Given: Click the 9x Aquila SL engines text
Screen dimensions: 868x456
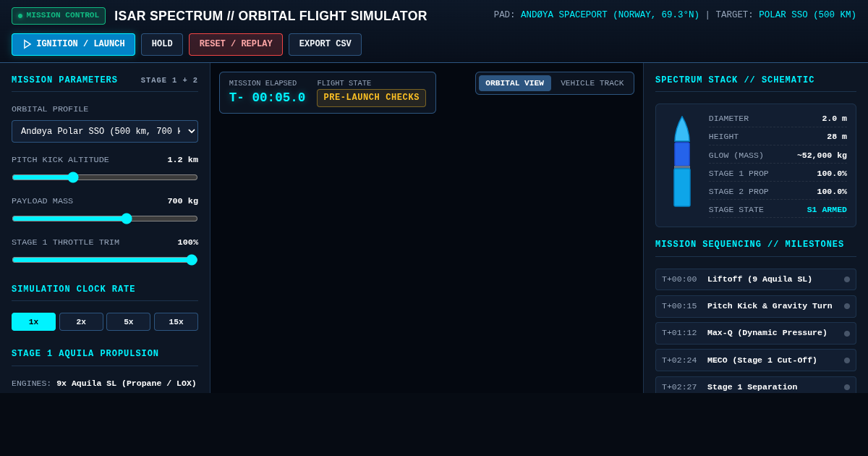Looking at the screenshot, I should click(127, 384).
